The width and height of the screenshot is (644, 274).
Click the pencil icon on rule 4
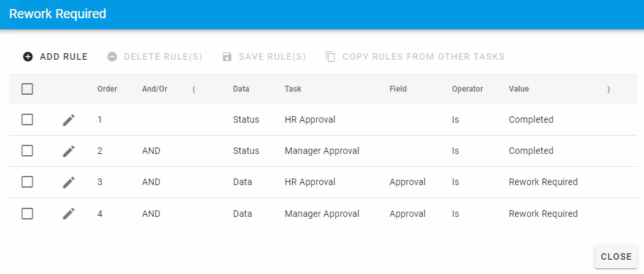[x=69, y=214]
